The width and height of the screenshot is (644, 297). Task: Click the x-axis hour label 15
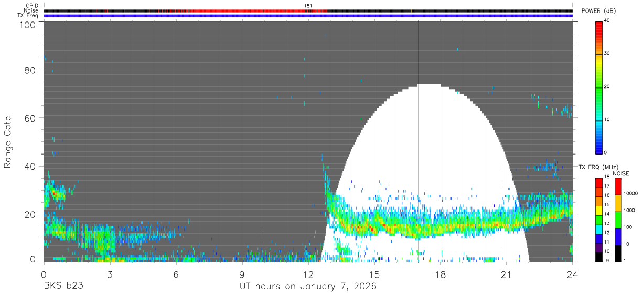tap(374, 274)
